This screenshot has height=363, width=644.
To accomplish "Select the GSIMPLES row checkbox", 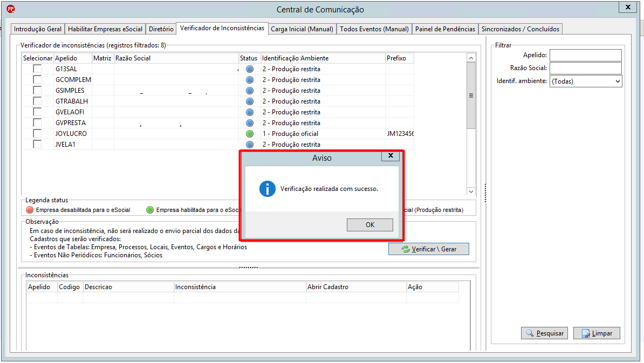I will [x=37, y=90].
